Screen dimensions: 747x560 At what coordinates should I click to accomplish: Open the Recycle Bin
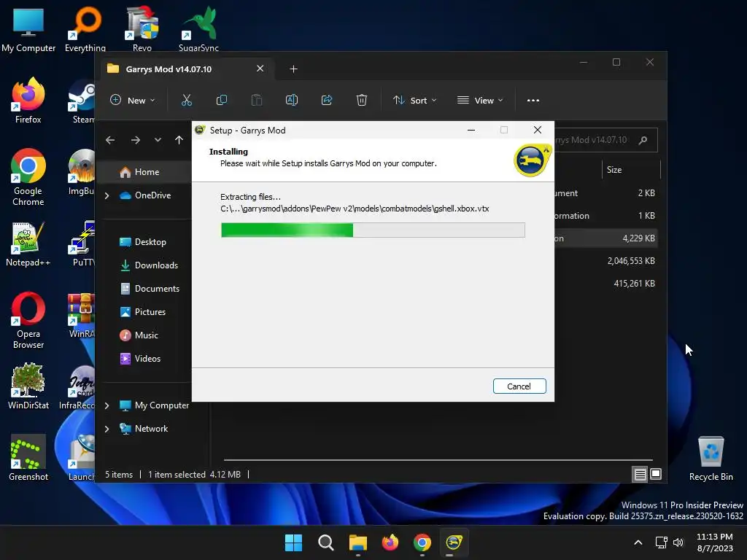711,459
